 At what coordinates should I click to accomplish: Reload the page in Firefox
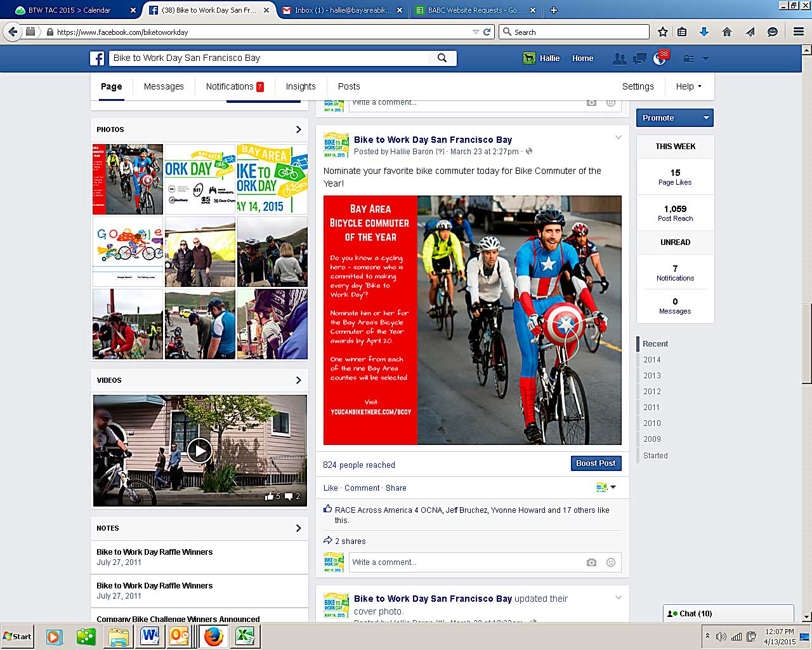(487, 32)
